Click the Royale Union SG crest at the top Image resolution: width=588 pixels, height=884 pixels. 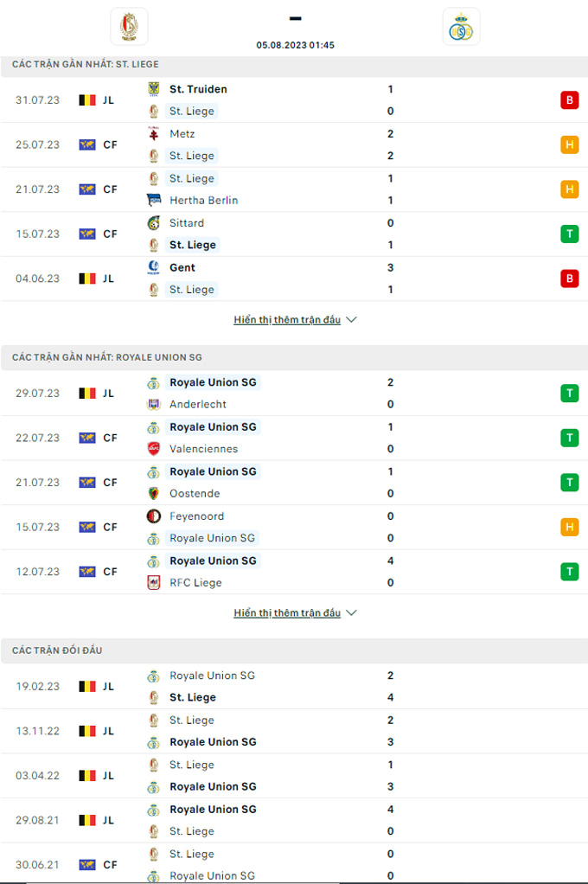[x=460, y=26]
